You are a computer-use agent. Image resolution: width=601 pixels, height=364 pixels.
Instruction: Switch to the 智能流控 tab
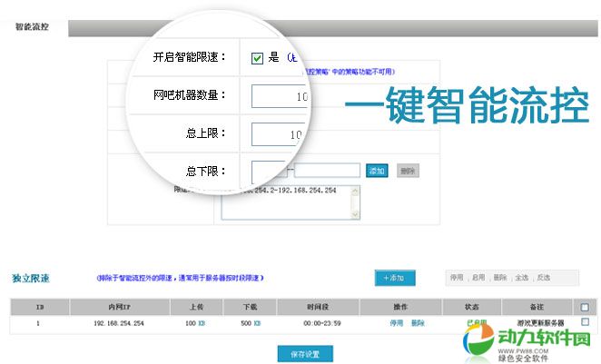tap(33, 26)
